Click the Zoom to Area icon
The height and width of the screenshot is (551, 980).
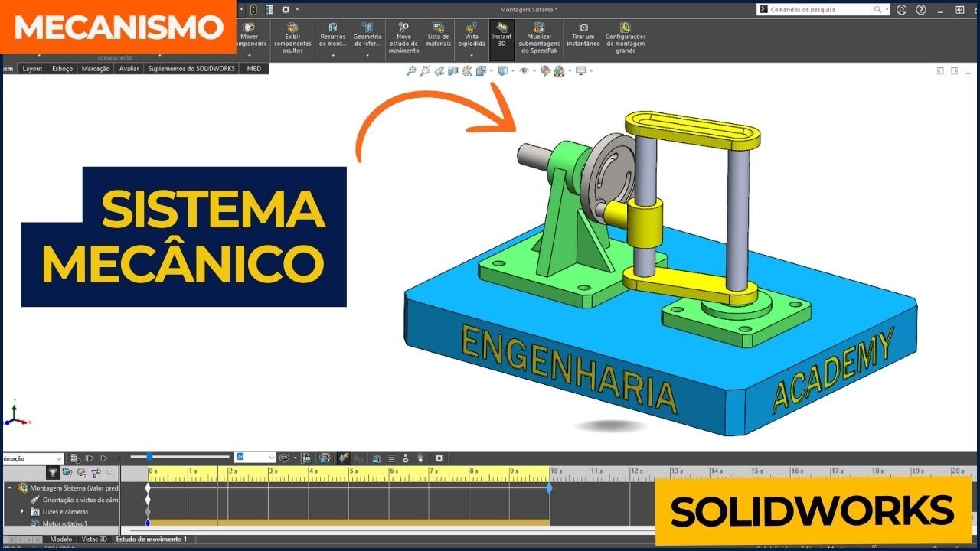tap(425, 70)
